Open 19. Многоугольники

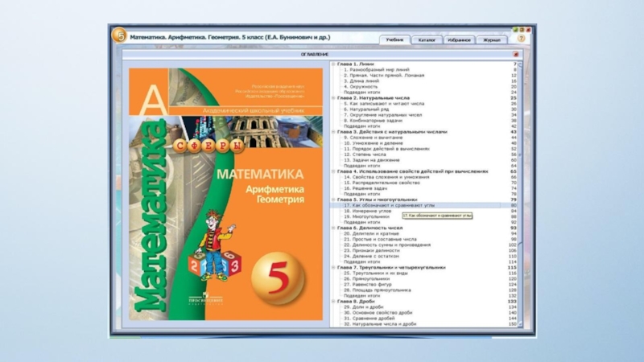click(x=366, y=216)
